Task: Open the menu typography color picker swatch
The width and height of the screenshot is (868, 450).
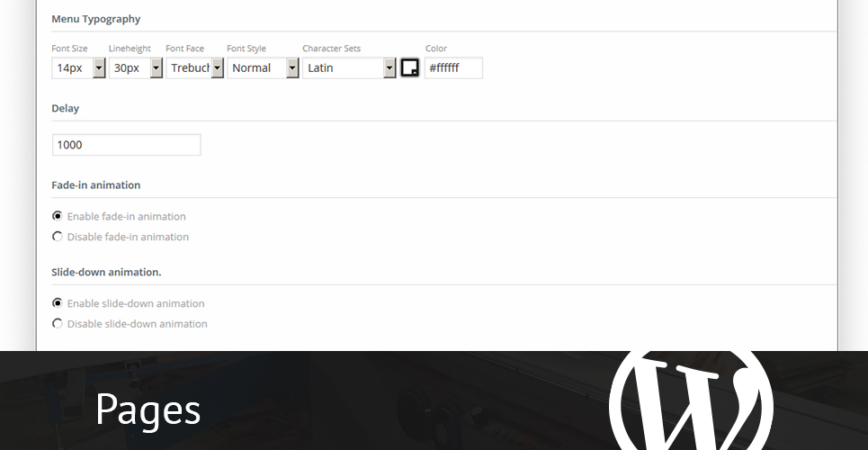Action: 409,67
